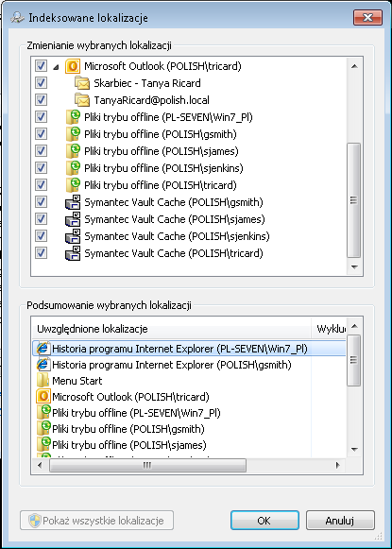Click the summary list vertical scrollbar thumb

(355, 361)
